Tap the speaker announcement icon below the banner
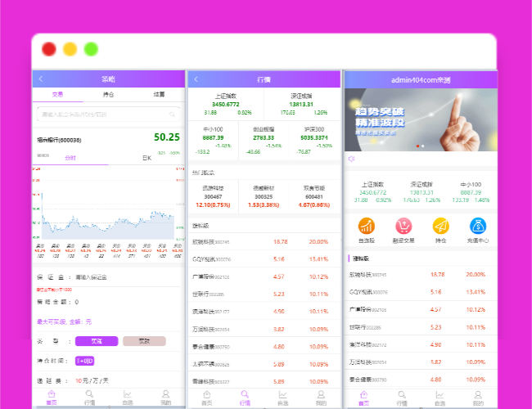 click(351, 159)
